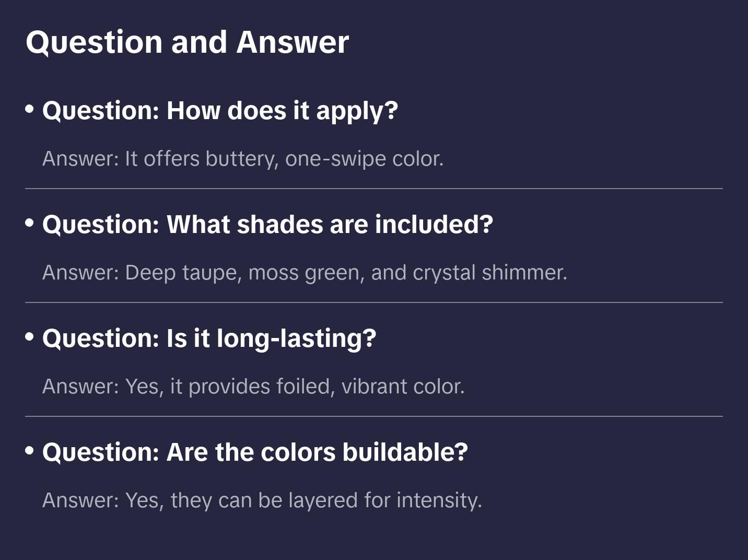Image resolution: width=748 pixels, height=560 pixels.
Task: Expand the 'Is it long-lasting?' question
Action: (209, 339)
